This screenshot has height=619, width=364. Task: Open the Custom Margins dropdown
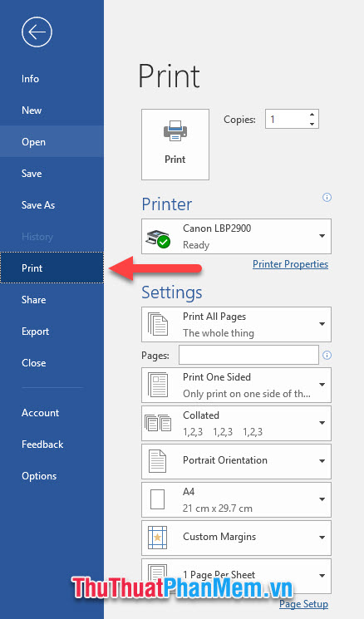coord(236,538)
